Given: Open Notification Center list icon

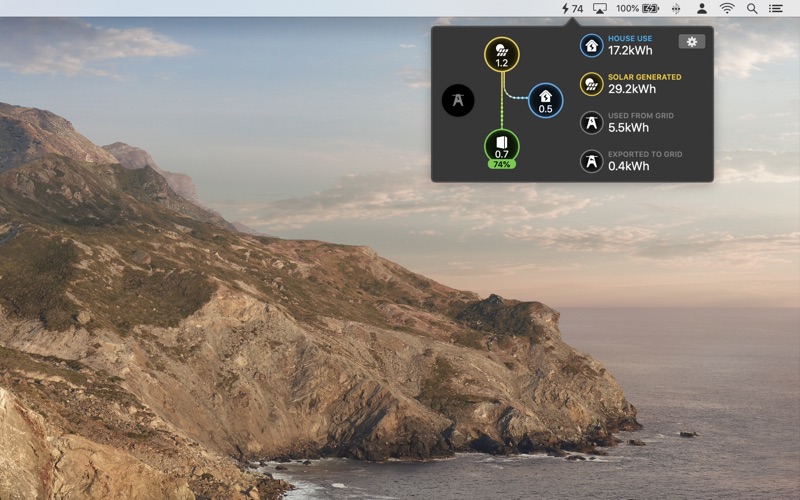Looking at the screenshot, I should click(776, 8).
